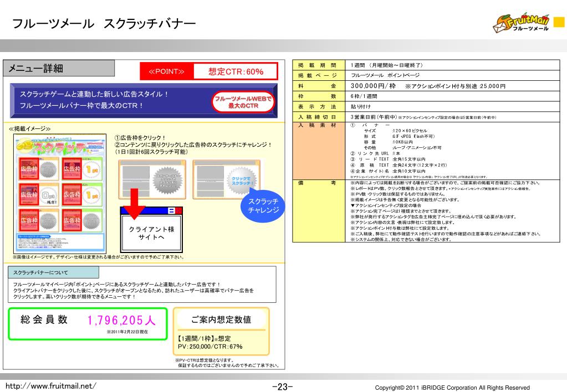Click step ①広告枠をクリック！
Viewport: 567px width, 392px height.
(140, 138)
